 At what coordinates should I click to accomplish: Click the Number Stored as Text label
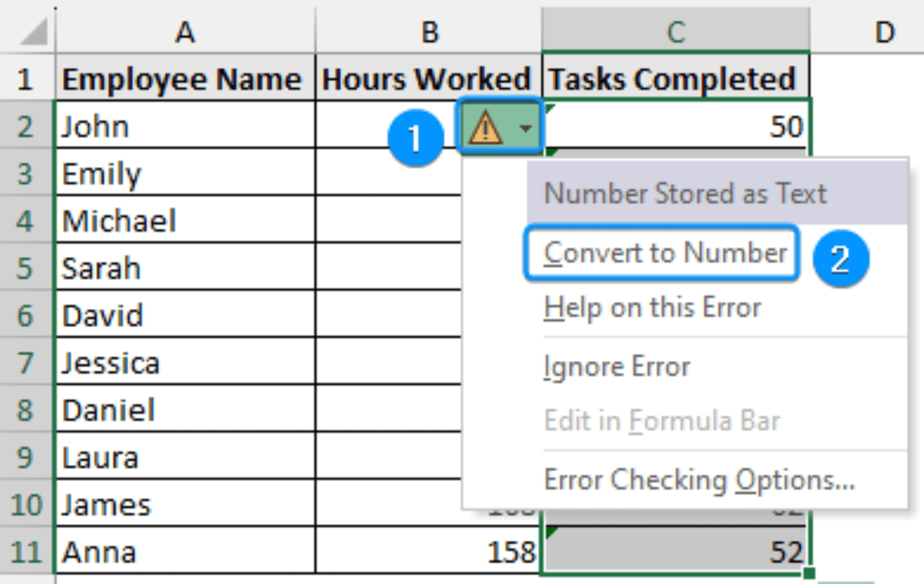click(686, 193)
